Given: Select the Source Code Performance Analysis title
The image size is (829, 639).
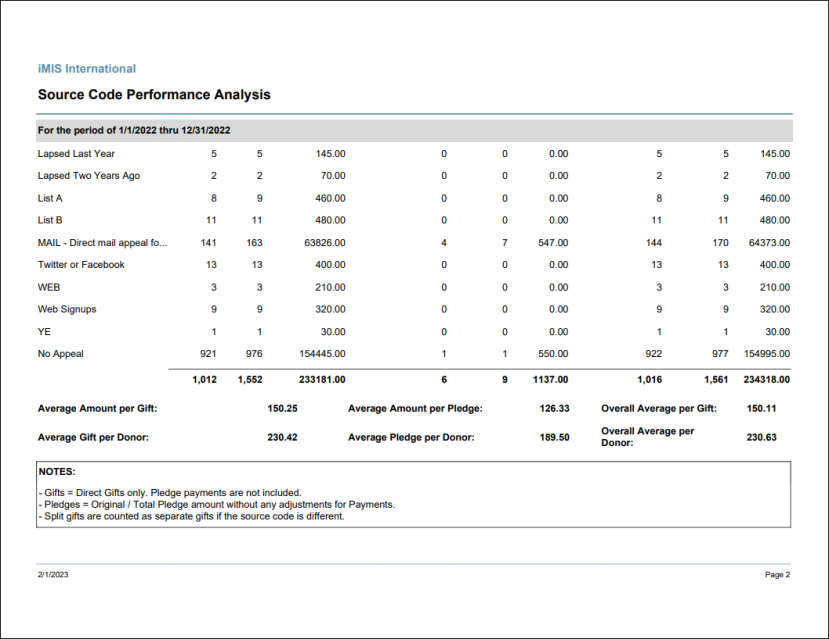Looking at the screenshot, I should pos(154,95).
